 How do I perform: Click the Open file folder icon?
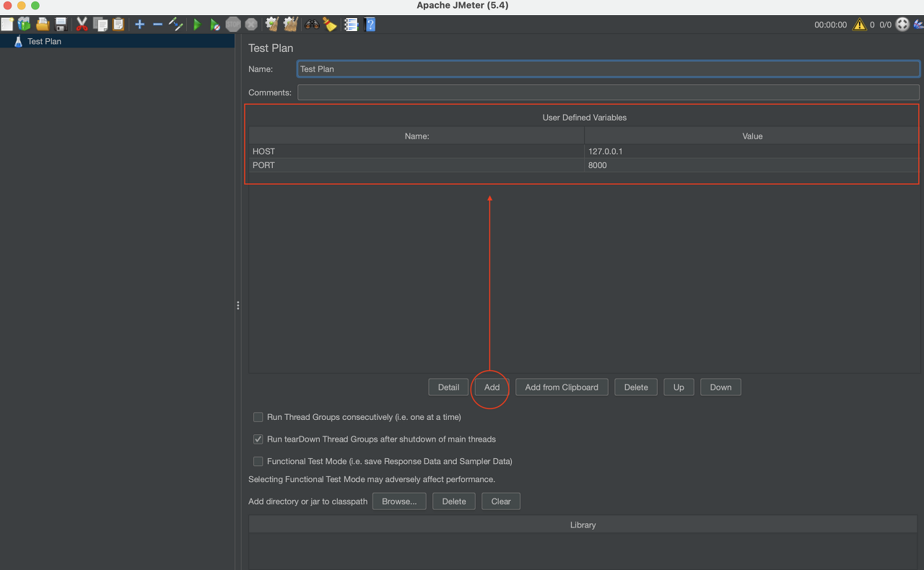43,25
